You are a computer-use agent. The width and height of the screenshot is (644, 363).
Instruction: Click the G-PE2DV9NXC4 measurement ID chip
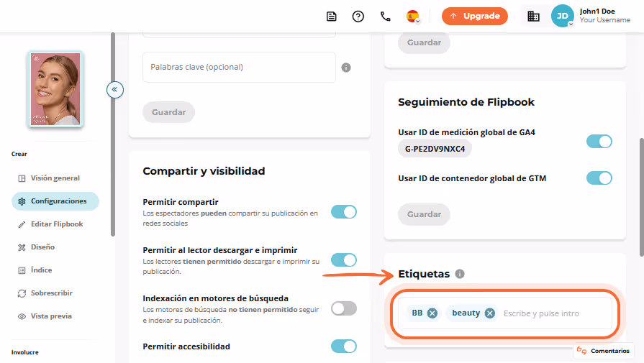[x=435, y=149]
